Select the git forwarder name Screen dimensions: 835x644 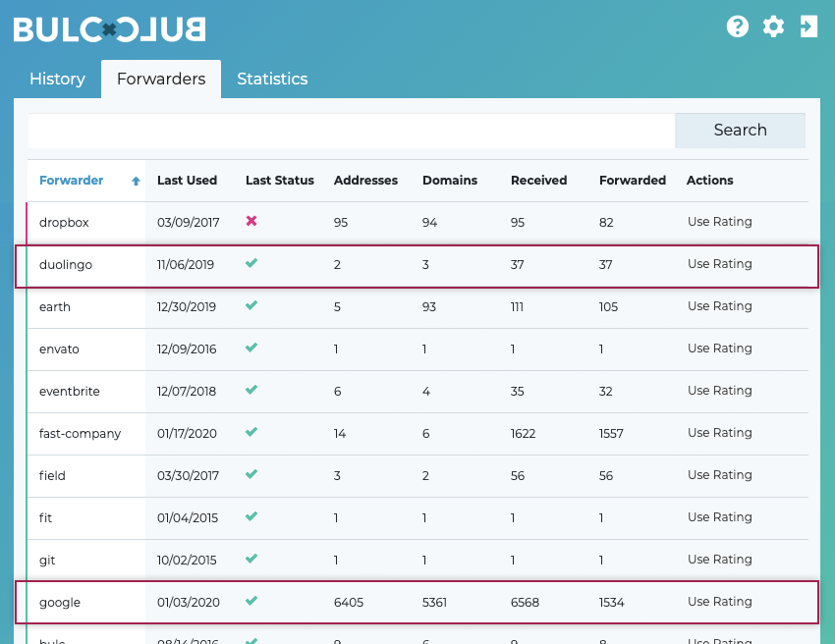pos(47,561)
